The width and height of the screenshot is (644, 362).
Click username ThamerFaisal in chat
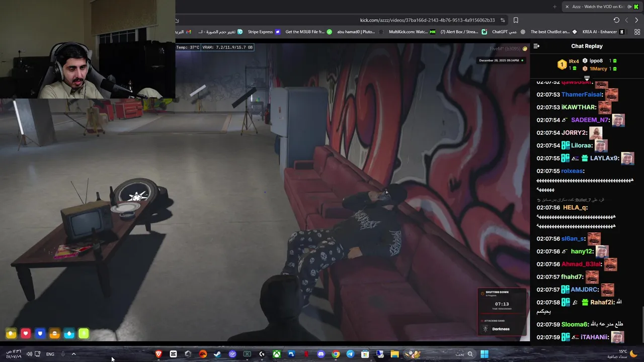582,95
